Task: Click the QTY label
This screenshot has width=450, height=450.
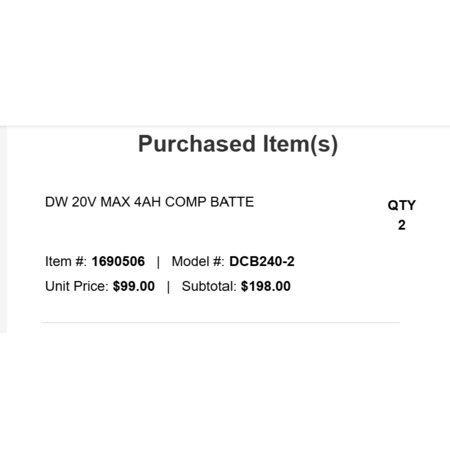Action: click(401, 205)
